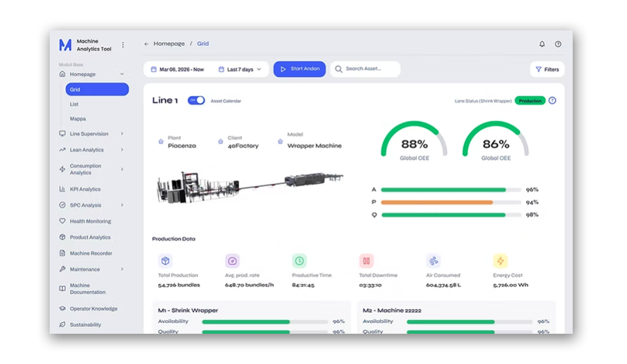The image size is (627, 364).
Task: Open Asset Calendar link
Action: pyautogui.click(x=226, y=101)
